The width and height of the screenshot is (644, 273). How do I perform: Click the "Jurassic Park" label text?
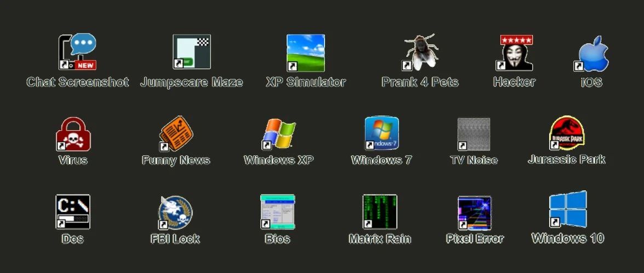point(567,159)
